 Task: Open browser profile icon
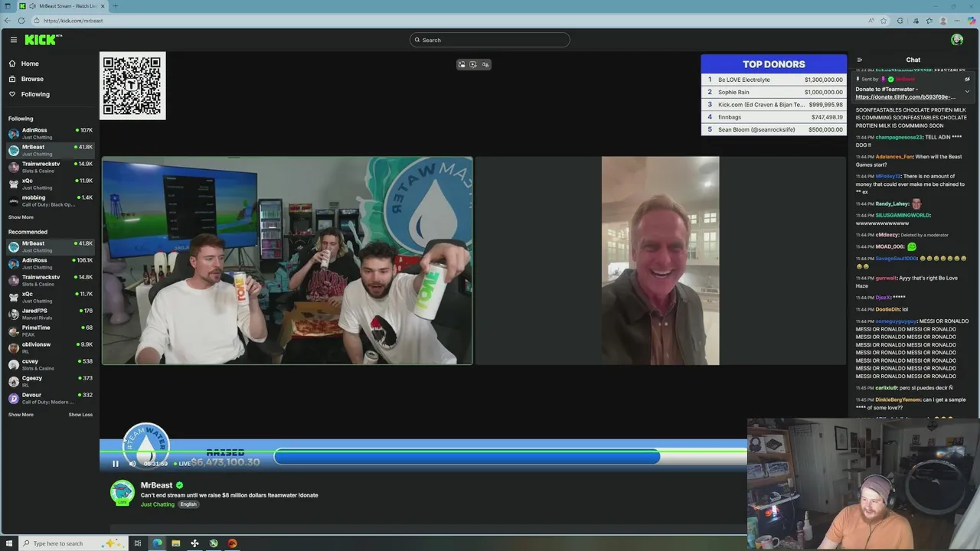tap(943, 21)
